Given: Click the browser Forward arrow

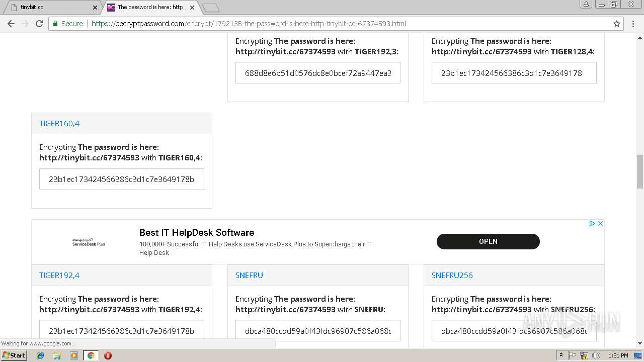Looking at the screenshot, I should point(25,24).
